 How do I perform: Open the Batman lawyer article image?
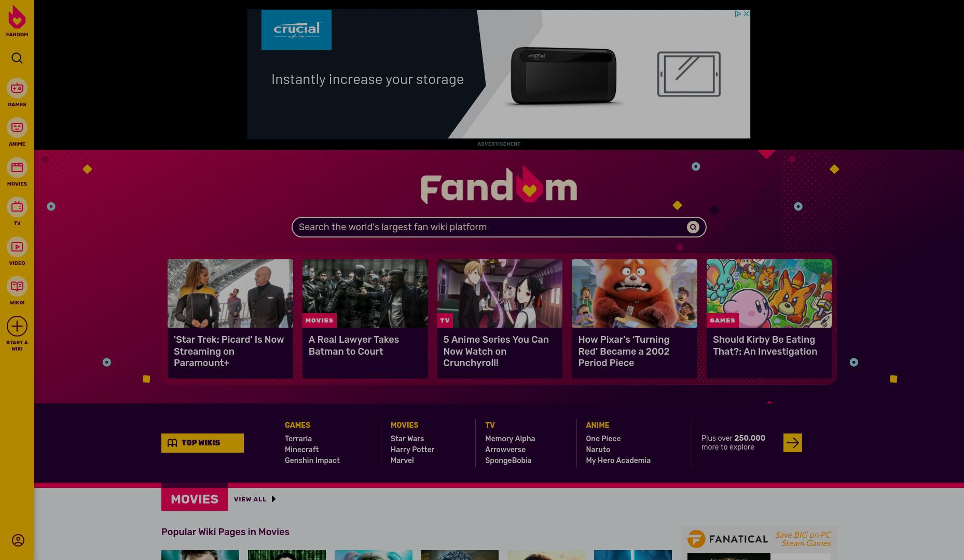tap(365, 293)
